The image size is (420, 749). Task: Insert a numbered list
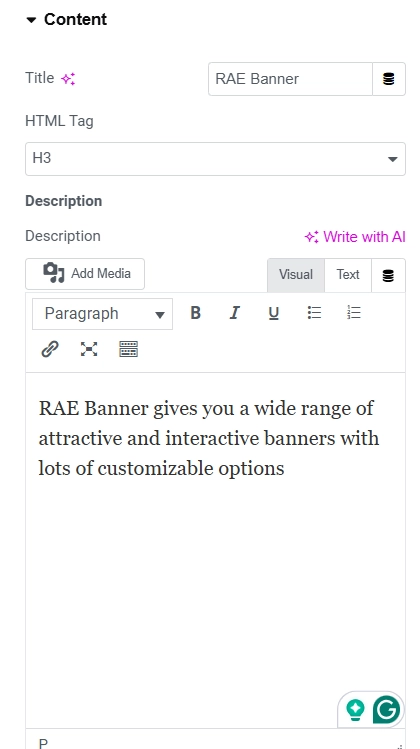point(354,313)
